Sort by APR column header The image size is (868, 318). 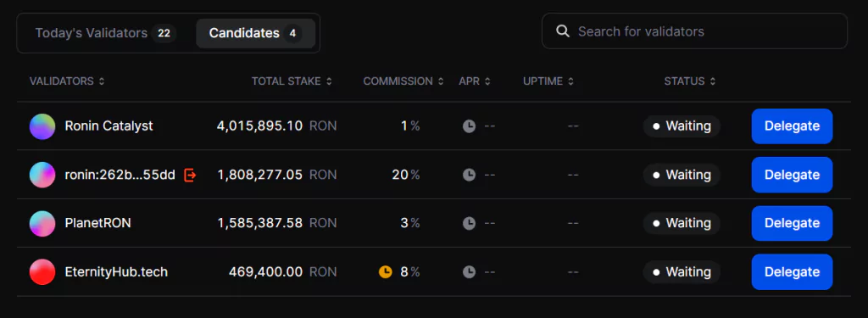[475, 81]
